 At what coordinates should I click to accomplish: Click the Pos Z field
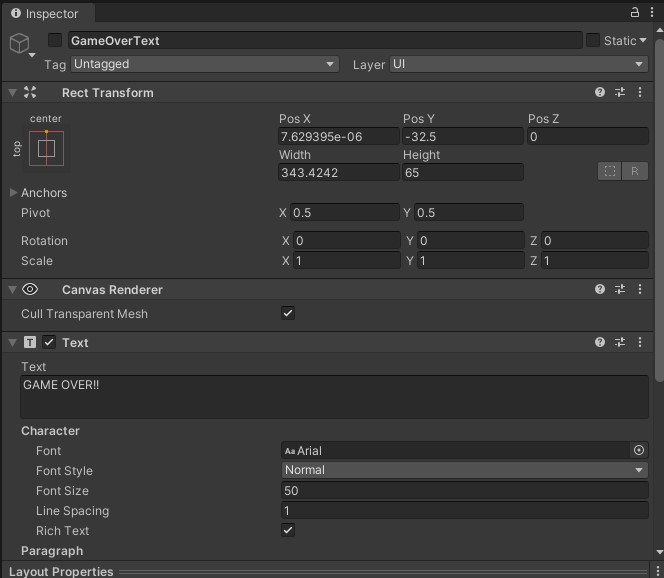587,136
